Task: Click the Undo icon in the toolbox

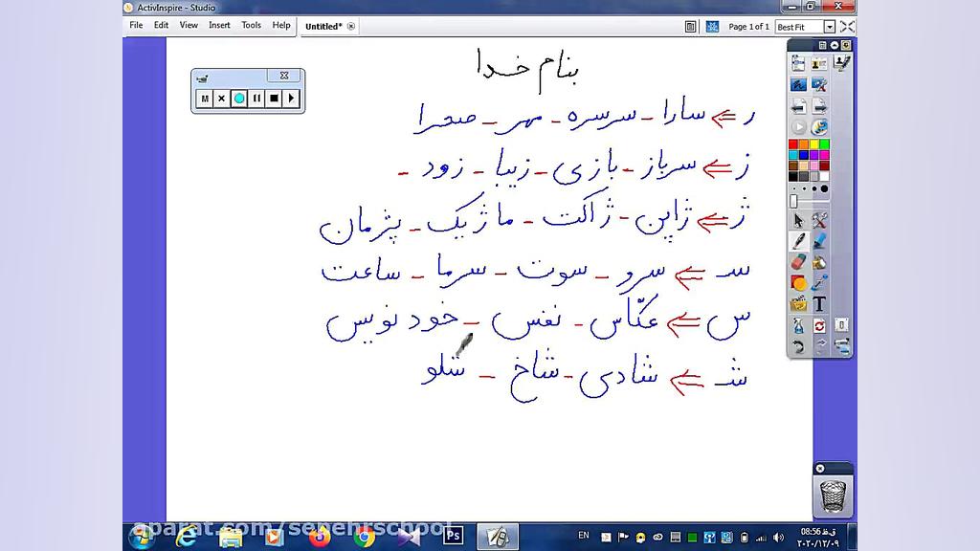Action: [x=798, y=343]
